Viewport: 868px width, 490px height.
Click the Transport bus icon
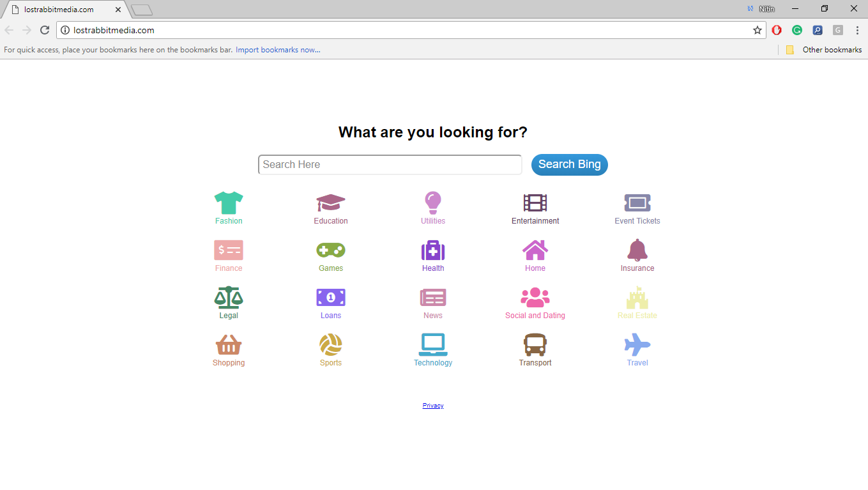(535, 343)
